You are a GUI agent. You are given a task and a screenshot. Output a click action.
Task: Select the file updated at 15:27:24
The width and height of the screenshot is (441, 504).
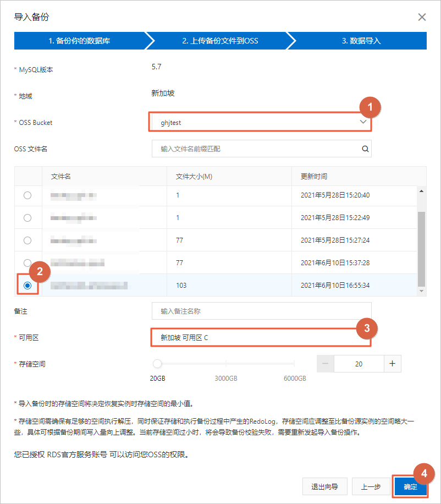[x=27, y=240]
